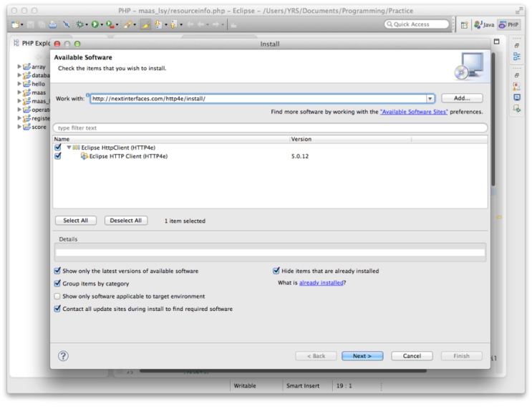Toggle Hide items that are already installed
This screenshot has width=532, height=409.
[x=276, y=271]
